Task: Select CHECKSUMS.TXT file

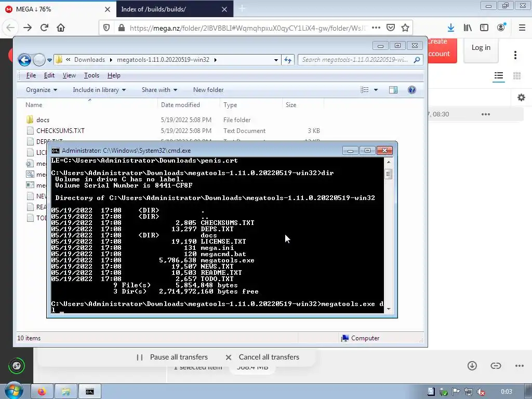Action: tap(60, 130)
